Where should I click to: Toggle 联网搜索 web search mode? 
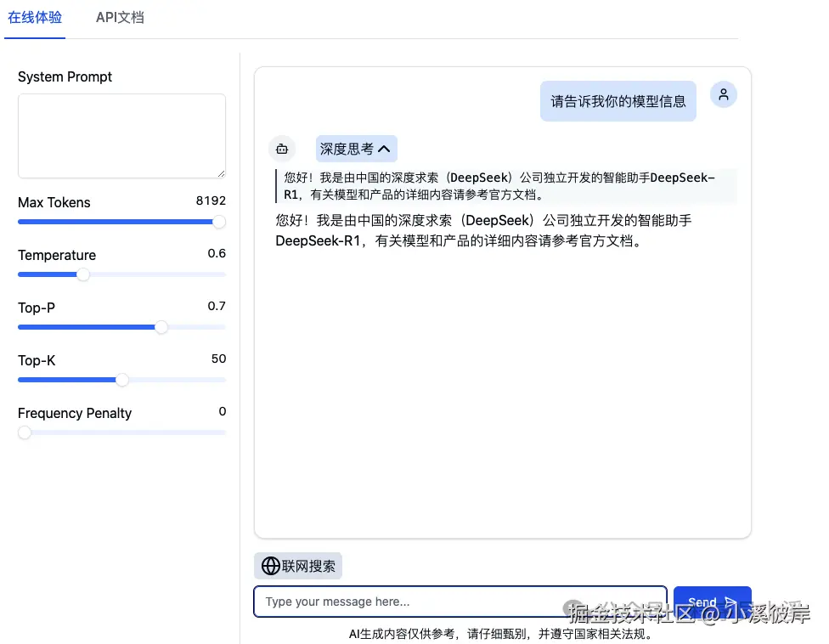(x=297, y=565)
